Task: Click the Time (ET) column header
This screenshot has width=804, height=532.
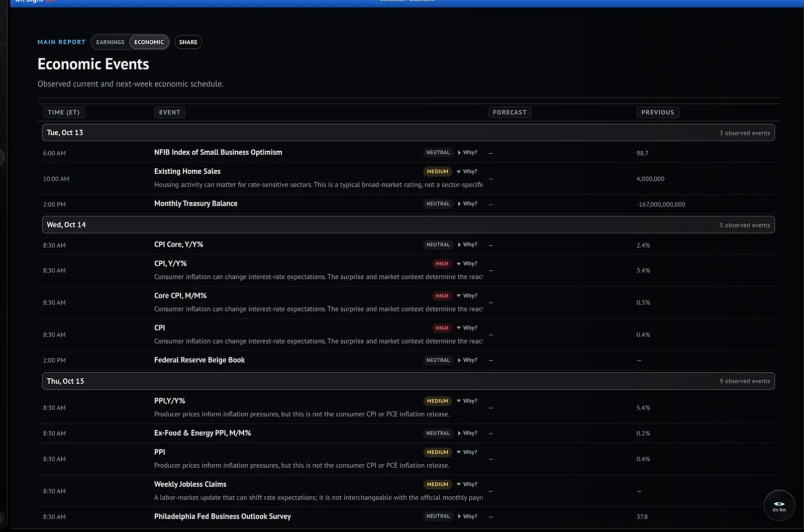Action: [x=64, y=113]
